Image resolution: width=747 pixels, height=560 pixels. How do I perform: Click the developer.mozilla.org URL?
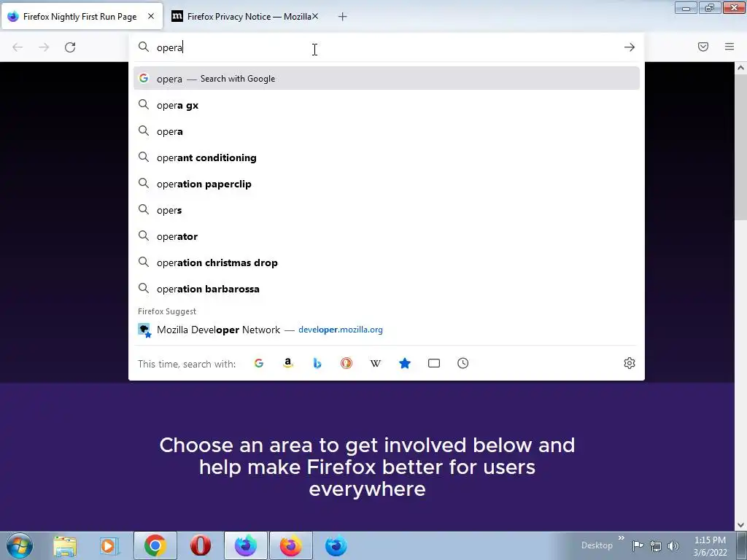point(340,330)
